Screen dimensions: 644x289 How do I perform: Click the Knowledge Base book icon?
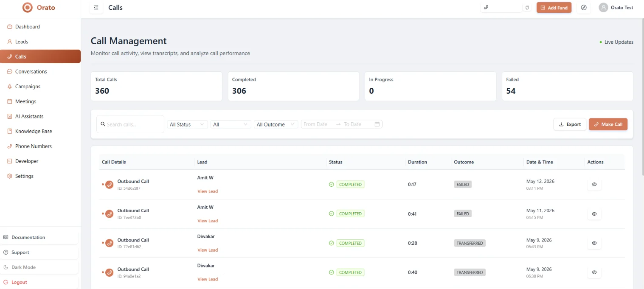[10, 131]
